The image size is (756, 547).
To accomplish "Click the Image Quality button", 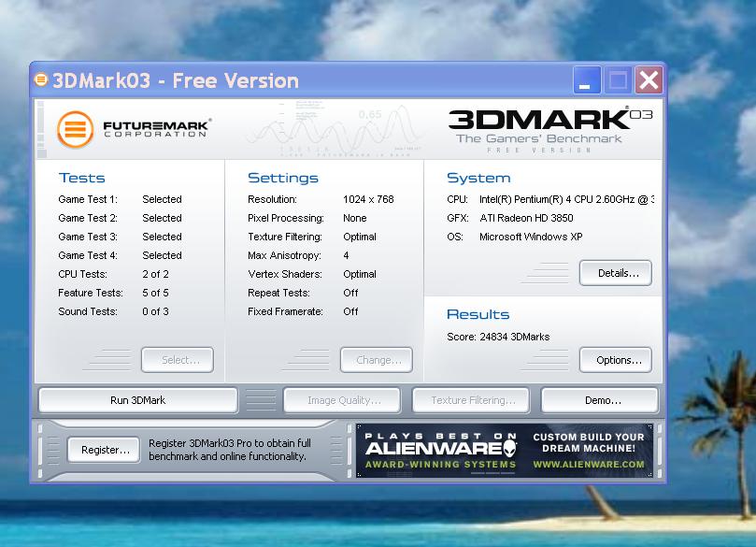I will pos(342,400).
